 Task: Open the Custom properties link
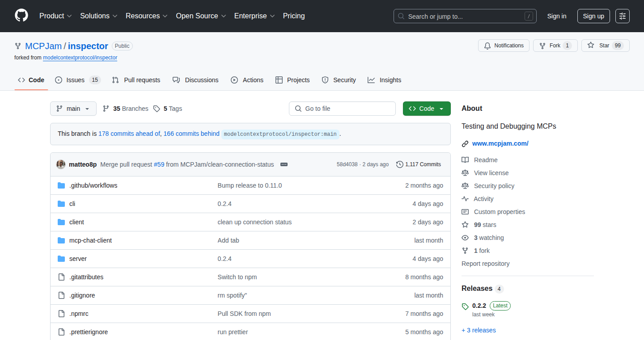pos(500,212)
